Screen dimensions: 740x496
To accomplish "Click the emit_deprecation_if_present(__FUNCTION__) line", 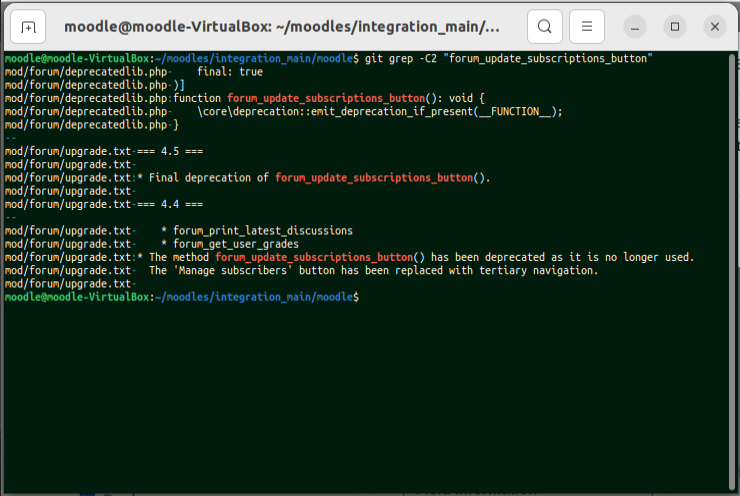I will (284, 111).
